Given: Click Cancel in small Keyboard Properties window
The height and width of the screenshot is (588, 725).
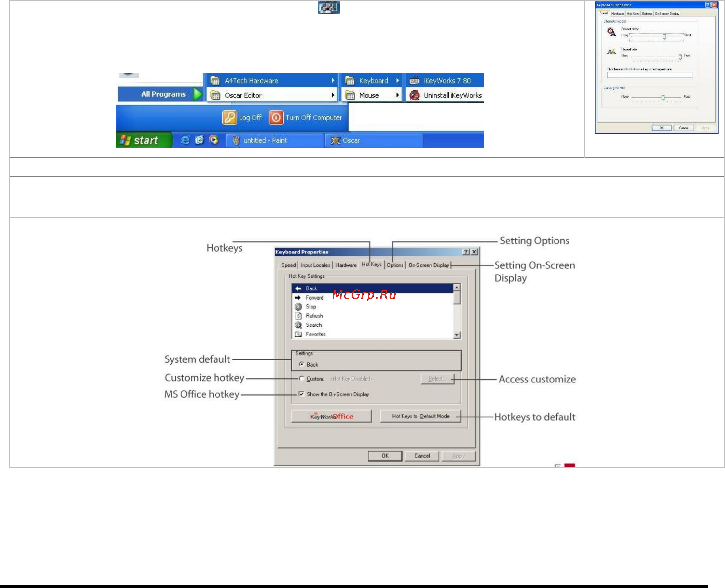Looking at the screenshot, I should (683, 128).
